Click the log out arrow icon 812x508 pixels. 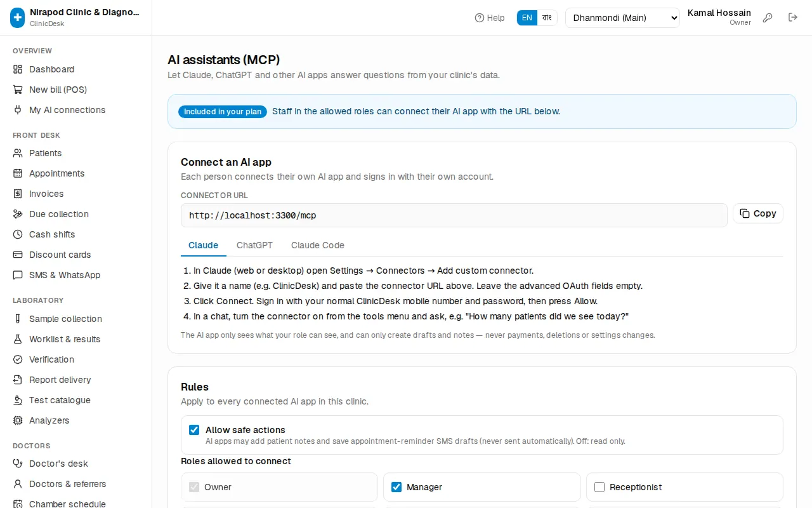(x=793, y=18)
